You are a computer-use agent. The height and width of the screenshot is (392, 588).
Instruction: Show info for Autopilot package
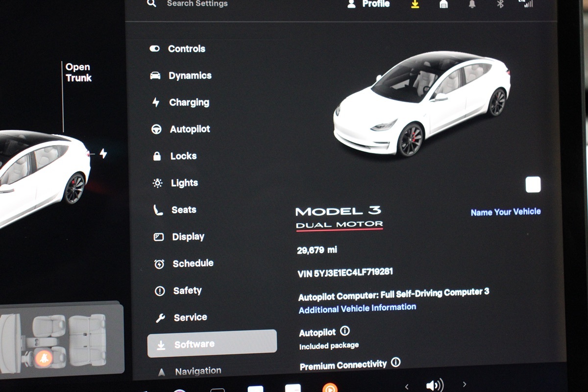pyautogui.click(x=345, y=331)
